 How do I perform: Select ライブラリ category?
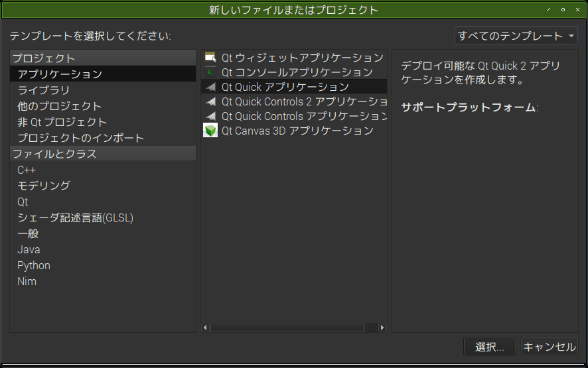tap(103, 90)
